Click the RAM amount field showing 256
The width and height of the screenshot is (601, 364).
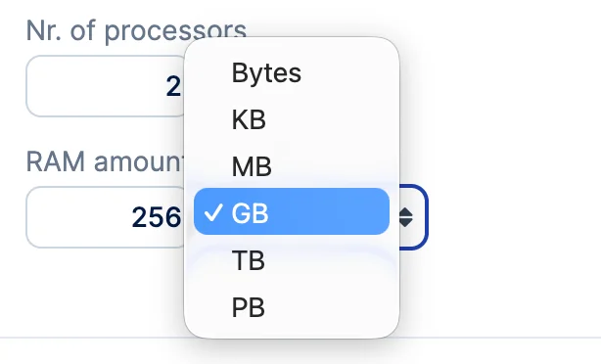pos(106,217)
